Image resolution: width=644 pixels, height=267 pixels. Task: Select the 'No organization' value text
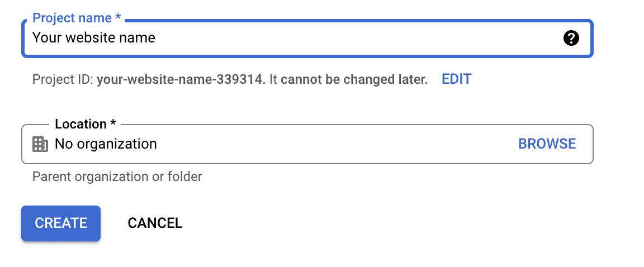[x=106, y=144]
